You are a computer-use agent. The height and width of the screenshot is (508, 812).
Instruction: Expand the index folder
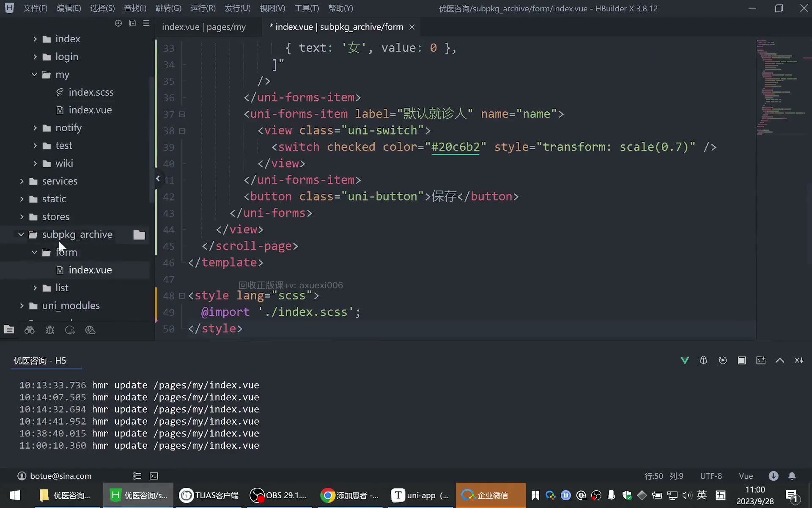pos(35,39)
